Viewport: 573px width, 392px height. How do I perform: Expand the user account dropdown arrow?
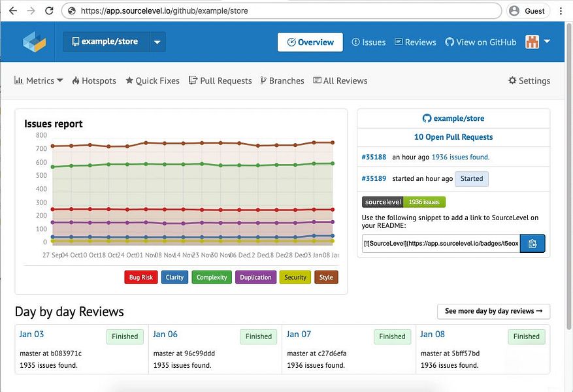click(547, 41)
